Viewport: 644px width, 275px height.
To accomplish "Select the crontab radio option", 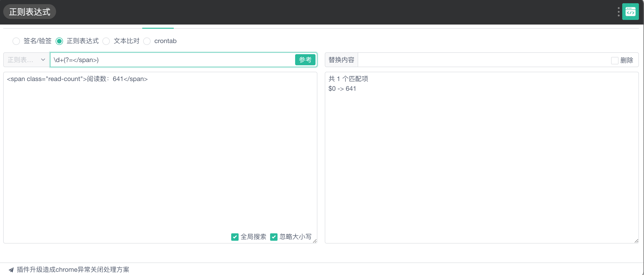I will 147,41.
